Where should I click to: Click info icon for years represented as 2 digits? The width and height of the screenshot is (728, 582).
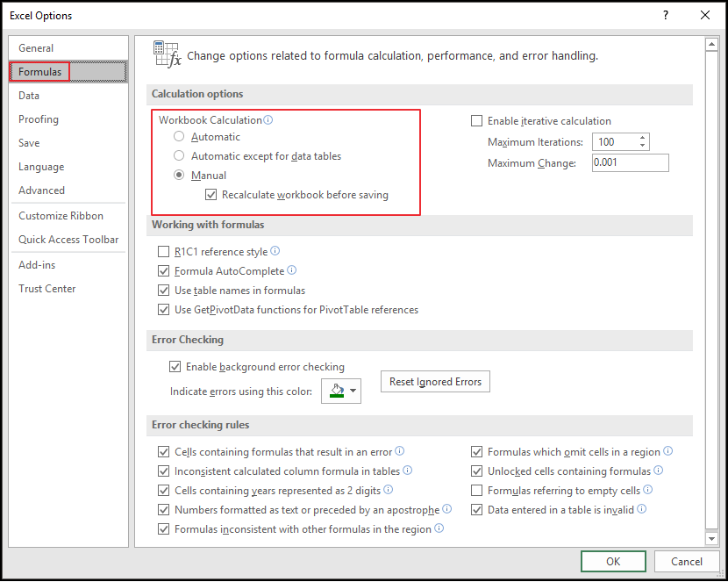tap(389, 489)
